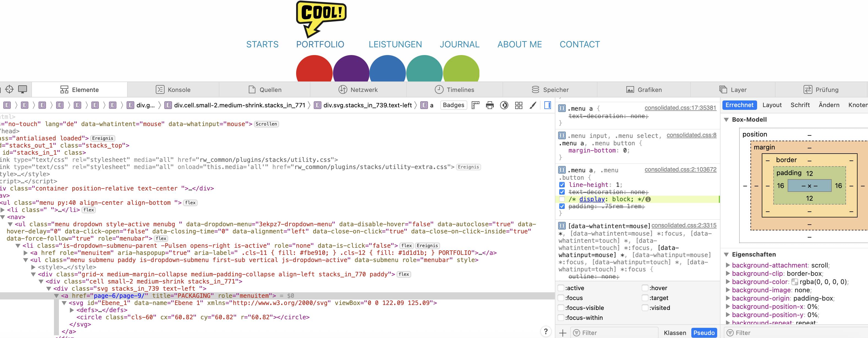Expand the defs node in SVG
Screen dimensions: 868x338
(72, 310)
